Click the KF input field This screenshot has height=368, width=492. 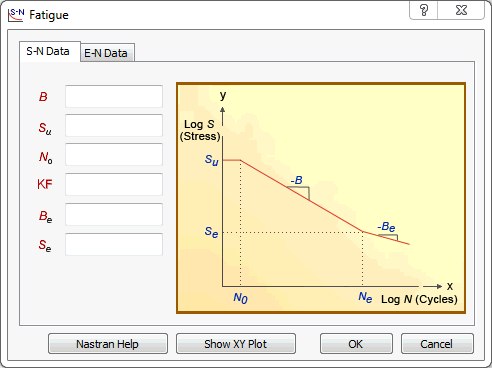pyautogui.click(x=114, y=184)
